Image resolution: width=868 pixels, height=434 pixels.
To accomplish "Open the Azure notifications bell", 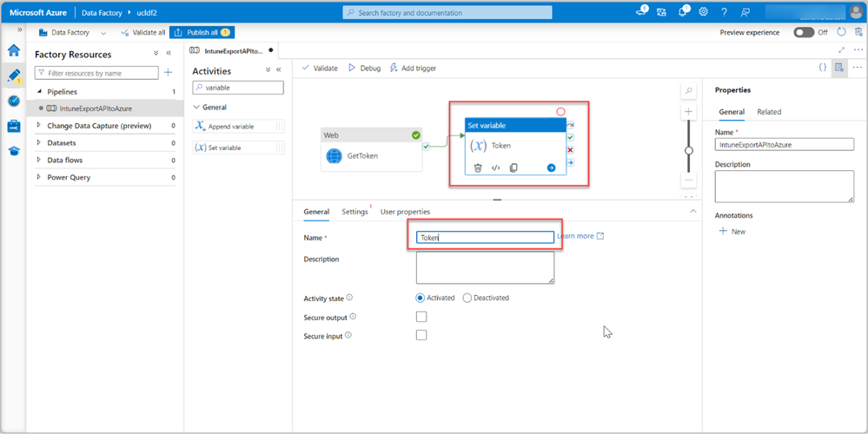I will [683, 12].
